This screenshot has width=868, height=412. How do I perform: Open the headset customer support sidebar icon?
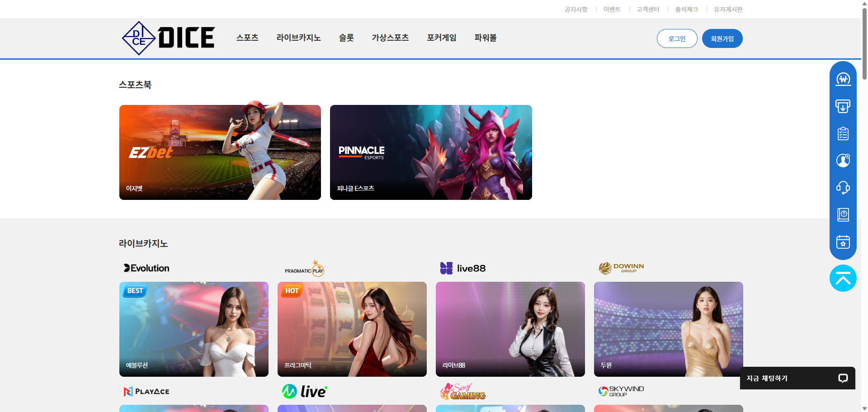(843, 188)
